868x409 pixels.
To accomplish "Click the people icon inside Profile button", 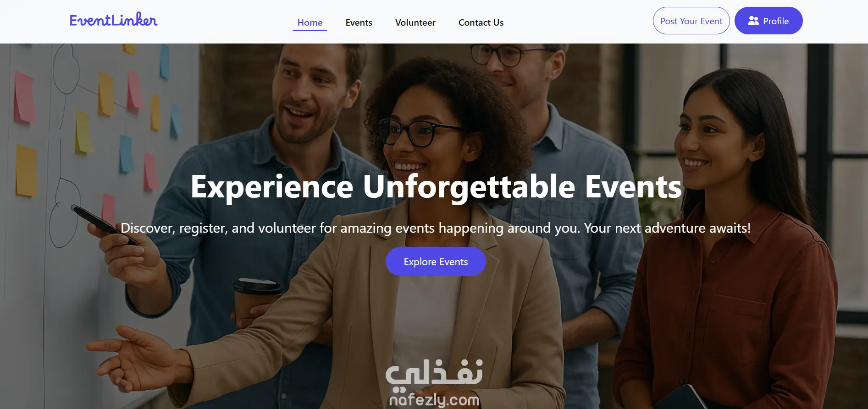I will pyautogui.click(x=753, y=21).
